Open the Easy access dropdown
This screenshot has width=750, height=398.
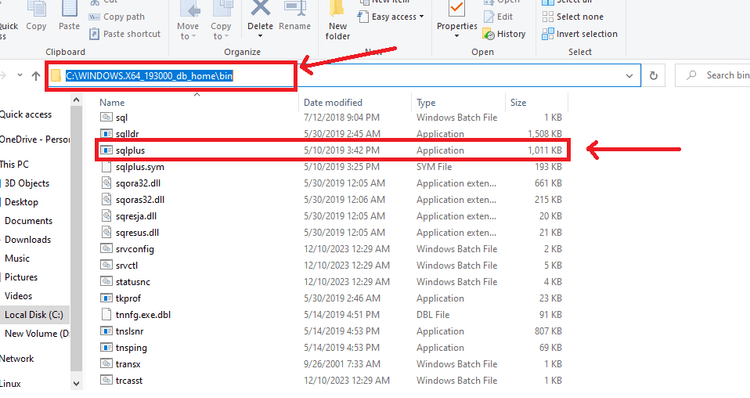[391, 17]
